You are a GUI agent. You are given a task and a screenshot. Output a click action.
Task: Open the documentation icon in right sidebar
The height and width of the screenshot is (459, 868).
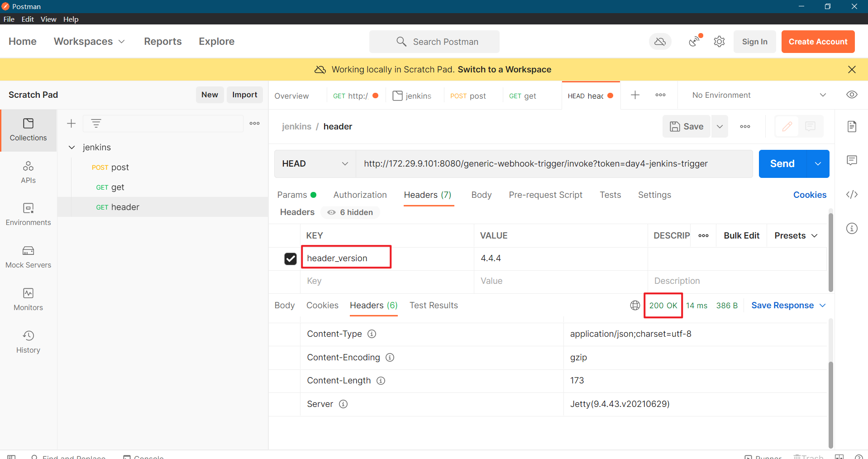click(x=852, y=126)
